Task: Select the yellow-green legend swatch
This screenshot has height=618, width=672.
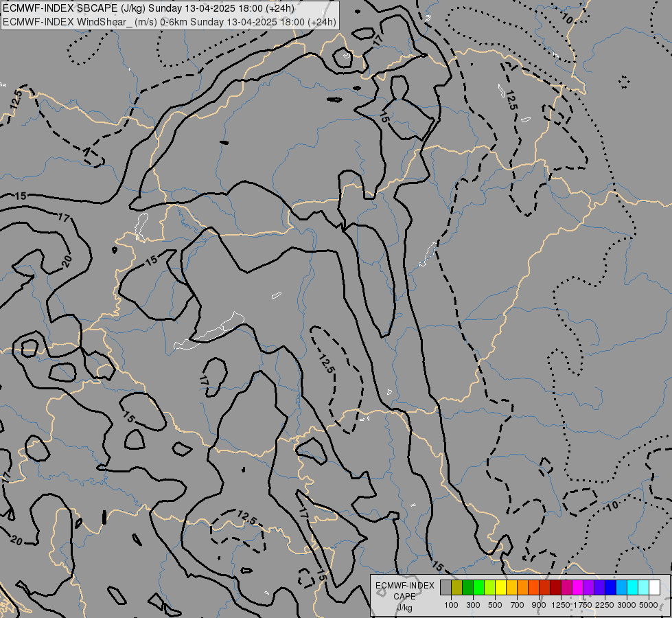Action: click(489, 587)
